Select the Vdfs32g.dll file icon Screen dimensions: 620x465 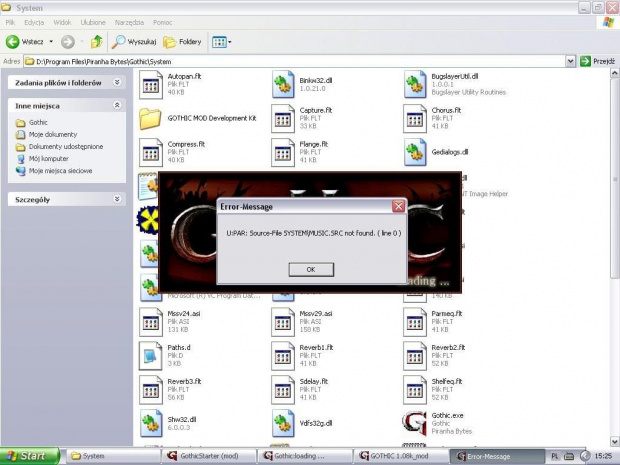pyautogui.click(x=283, y=423)
